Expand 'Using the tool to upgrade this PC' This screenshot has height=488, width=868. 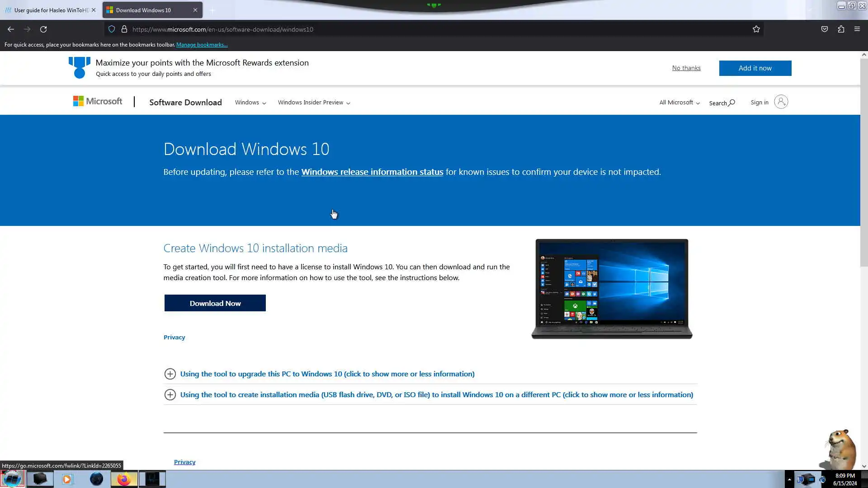click(x=327, y=374)
